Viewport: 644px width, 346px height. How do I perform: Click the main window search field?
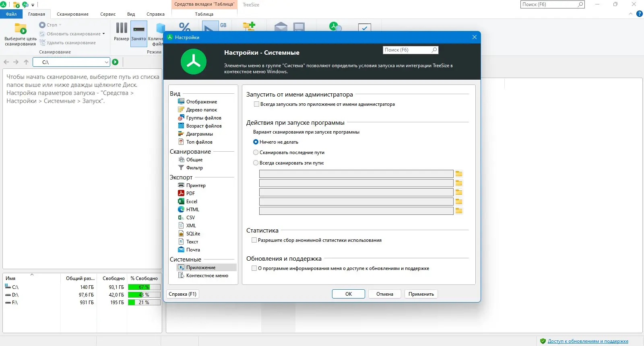pos(552,4)
